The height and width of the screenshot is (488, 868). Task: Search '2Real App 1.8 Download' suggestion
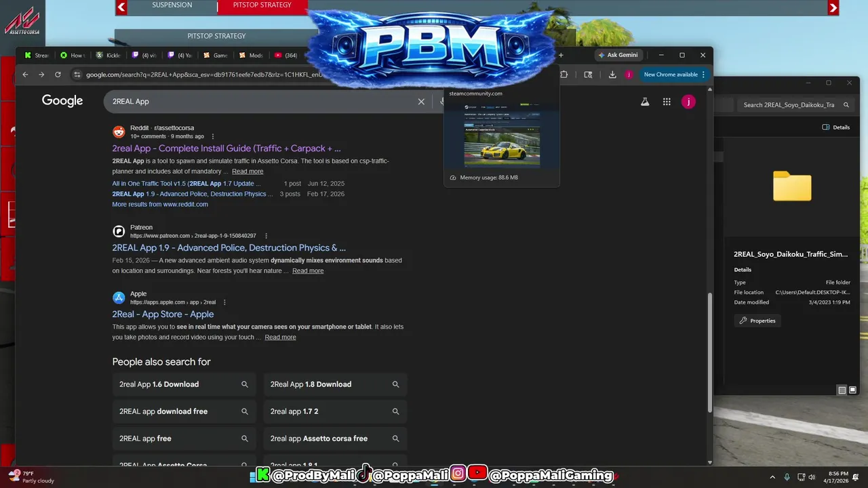pyautogui.click(x=335, y=384)
